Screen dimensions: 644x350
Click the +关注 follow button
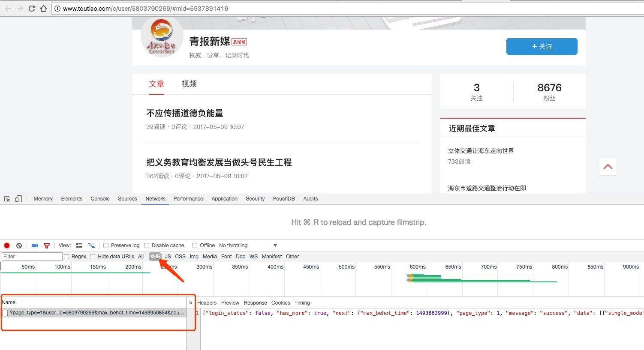pos(542,46)
